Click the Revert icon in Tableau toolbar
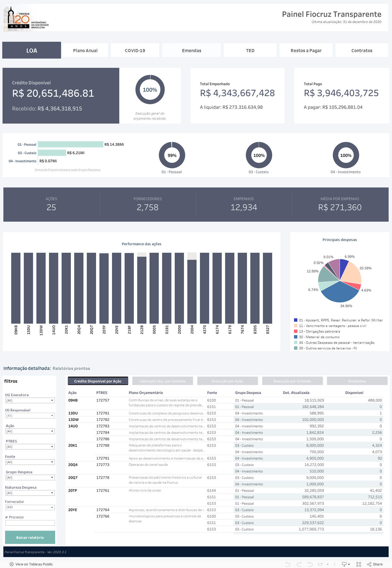The height and width of the screenshot is (568, 392). (x=310, y=564)
